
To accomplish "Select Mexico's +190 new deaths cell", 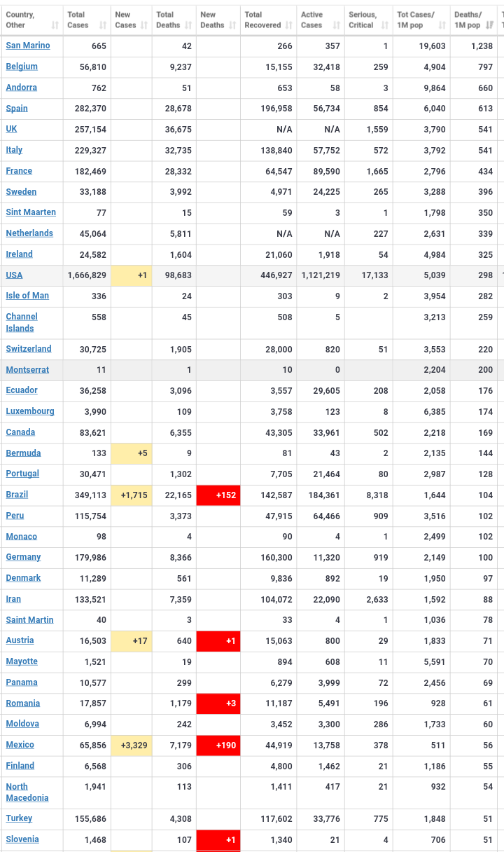I will 218,745.
